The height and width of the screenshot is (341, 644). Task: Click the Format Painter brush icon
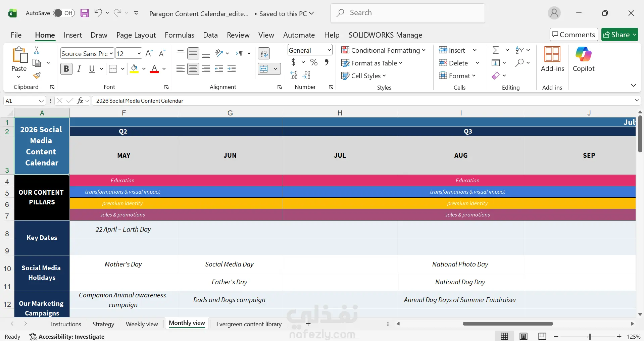(37, 76)
